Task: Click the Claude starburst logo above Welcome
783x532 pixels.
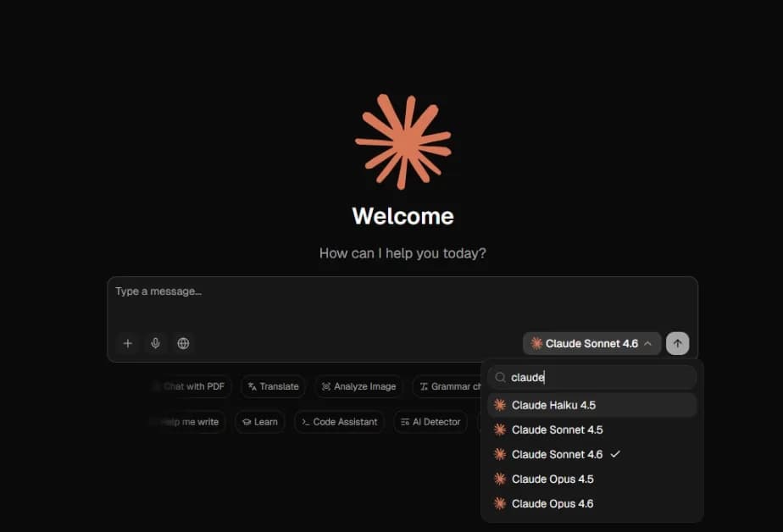Action: [403, 141]
